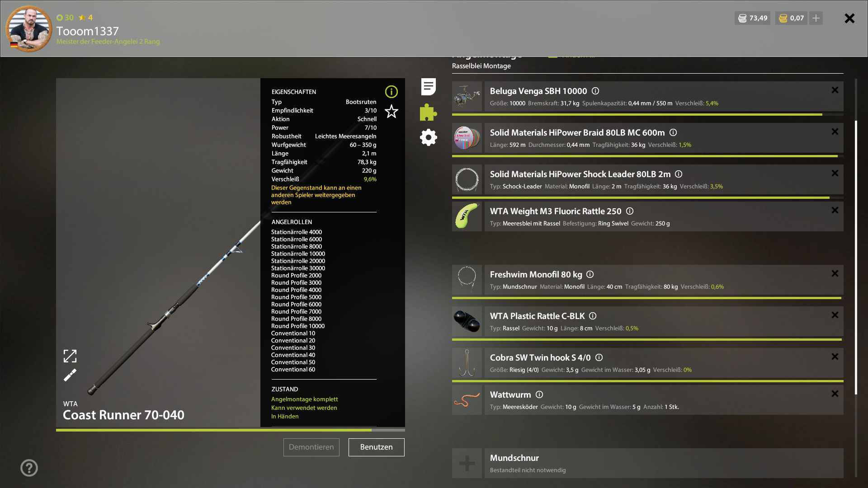Viewport: 868px width, 488px height.
Task: Add a Mundschnur with the plus slot
Action: pos(467,463)
